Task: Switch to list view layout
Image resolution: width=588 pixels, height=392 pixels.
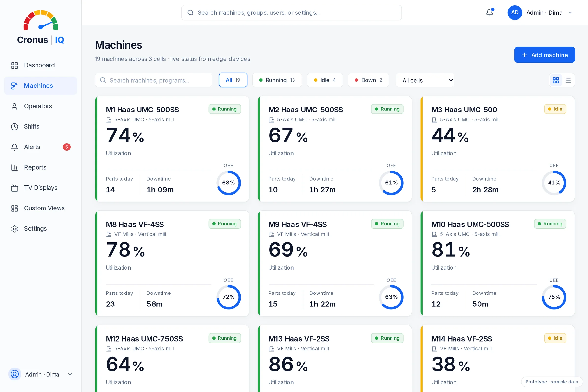Action: (568, 80)
